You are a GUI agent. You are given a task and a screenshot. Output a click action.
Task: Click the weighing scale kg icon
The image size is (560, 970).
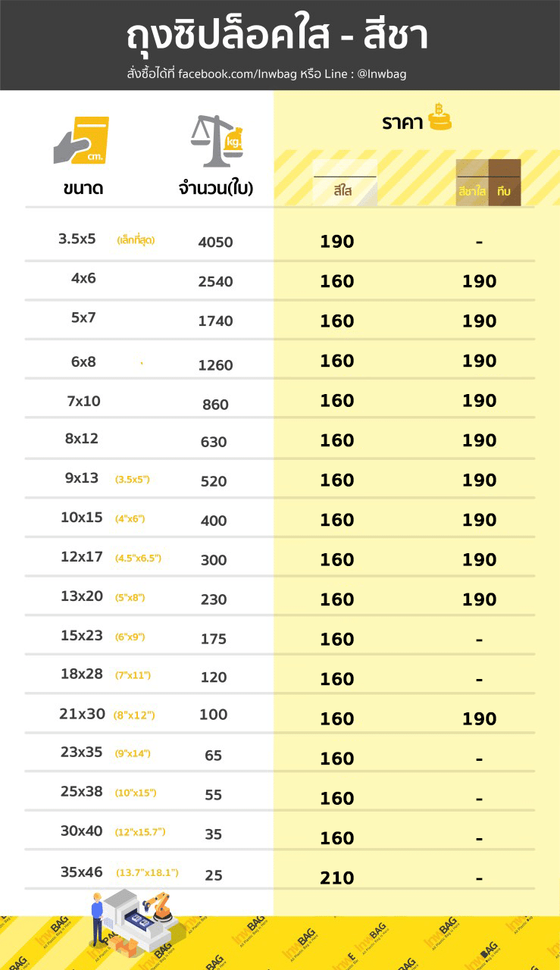217,140
